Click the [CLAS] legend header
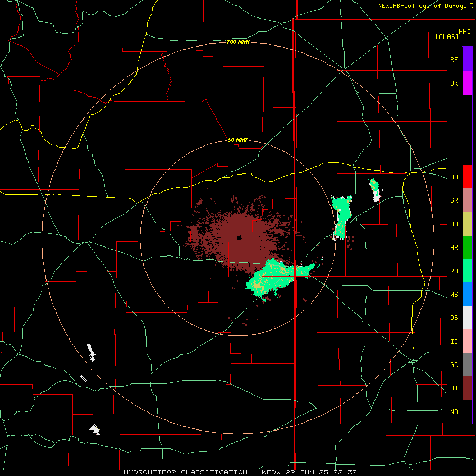This screenshot has height=476, width=476. click(x=447, y=37)
